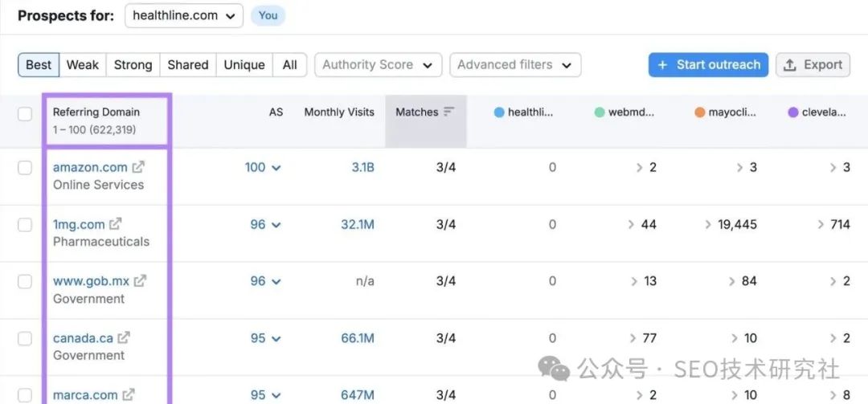Viewport: 868px width, 404px height.
Task: Open external link icon beside canada.ca
Action: coord(124,337)
